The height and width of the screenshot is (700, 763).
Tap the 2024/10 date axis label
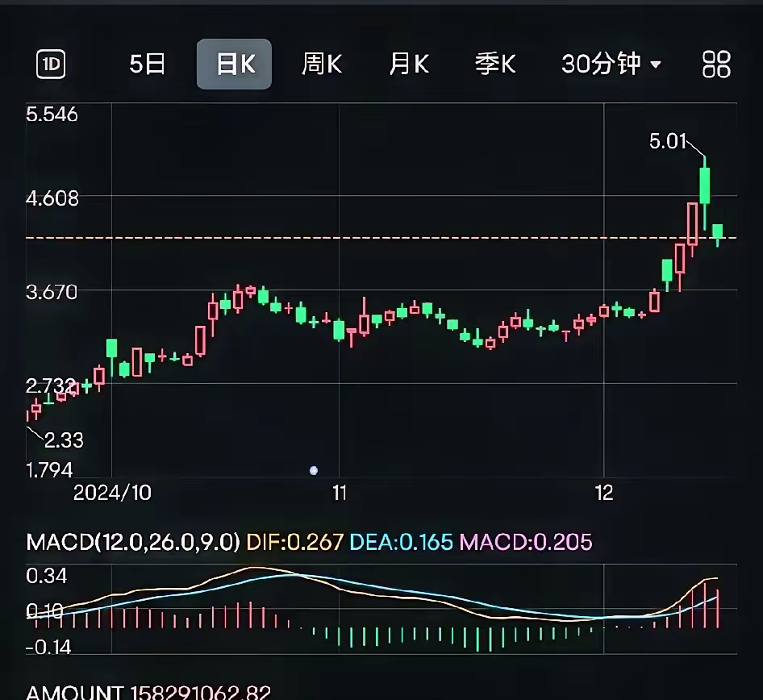(112, 493)
